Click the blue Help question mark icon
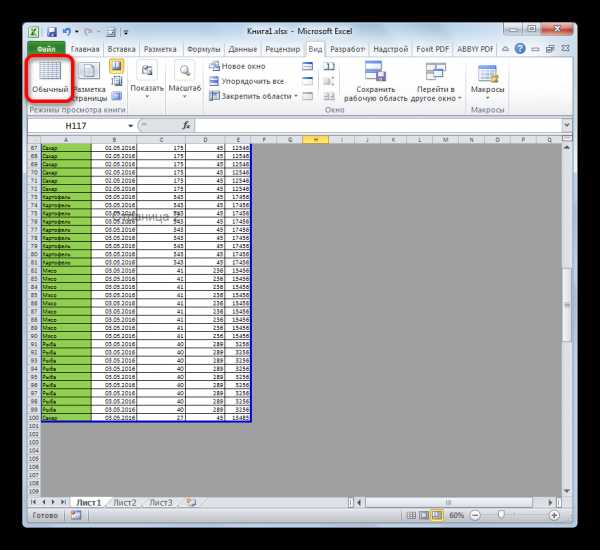Screen dimensions: 600x550 pyautogui.click(x=520, y=49)
